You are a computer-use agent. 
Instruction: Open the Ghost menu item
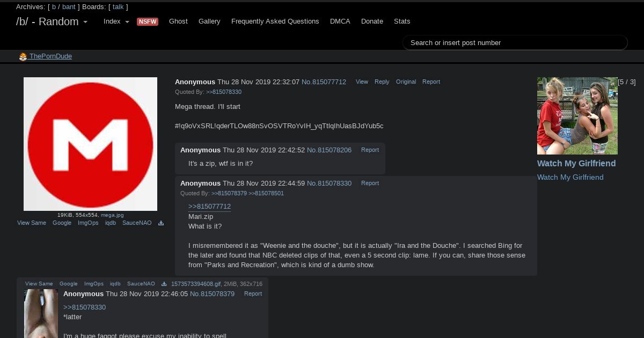point(178,21)
